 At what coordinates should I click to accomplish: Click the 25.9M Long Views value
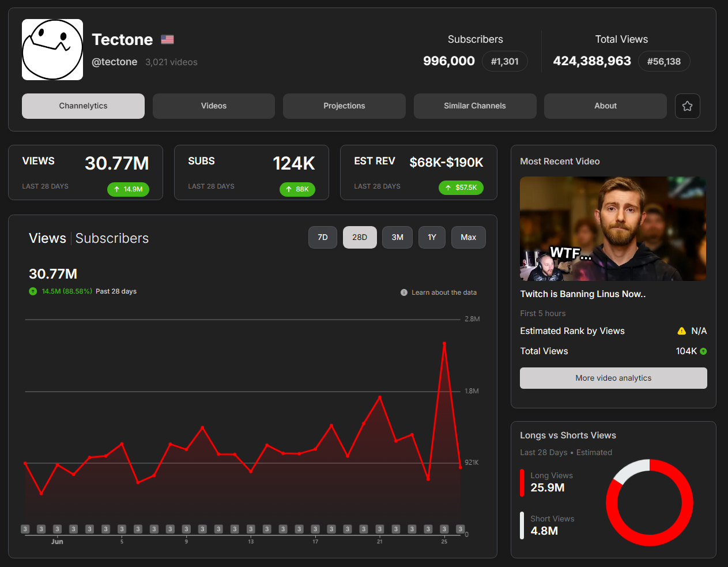click(548, 488)
